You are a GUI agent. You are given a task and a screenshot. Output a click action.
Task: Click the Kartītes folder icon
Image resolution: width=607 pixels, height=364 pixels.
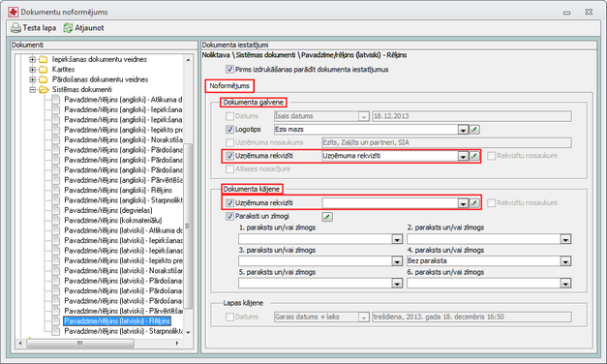pos(44,70)
